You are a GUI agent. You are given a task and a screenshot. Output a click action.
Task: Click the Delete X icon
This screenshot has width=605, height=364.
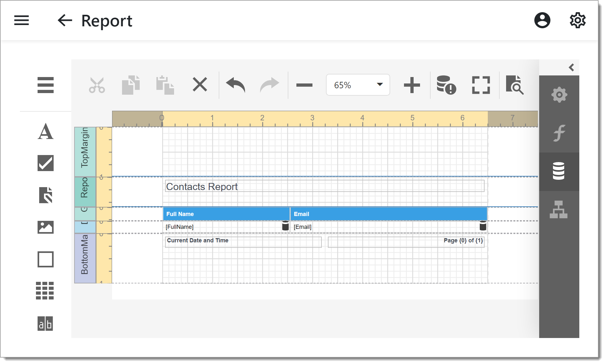200,85
